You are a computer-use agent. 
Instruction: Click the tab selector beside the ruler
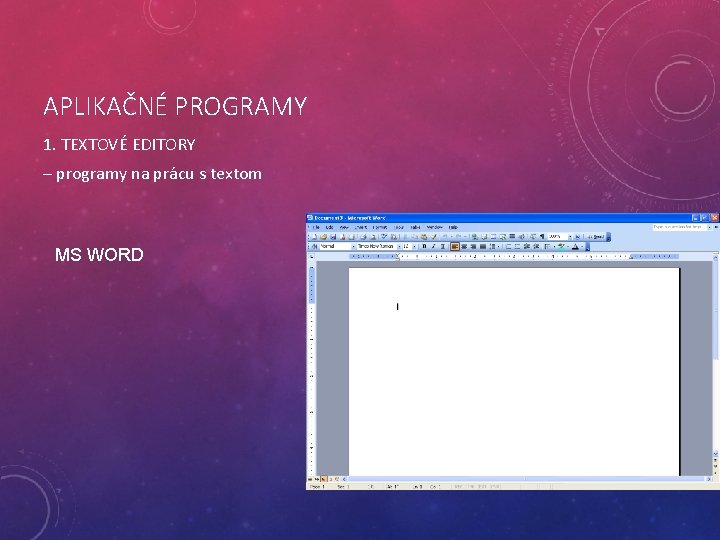[312, 257]
